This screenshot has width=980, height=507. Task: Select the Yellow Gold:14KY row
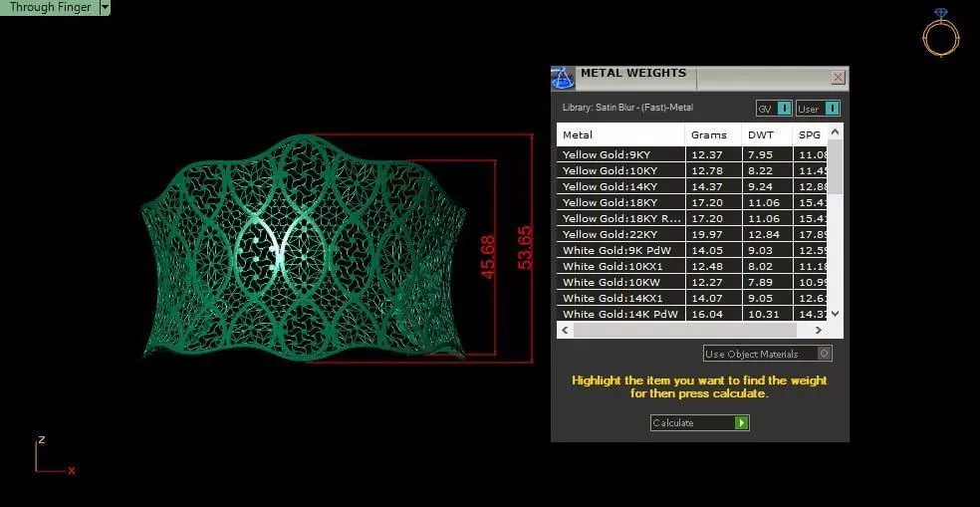coord(692,186)
